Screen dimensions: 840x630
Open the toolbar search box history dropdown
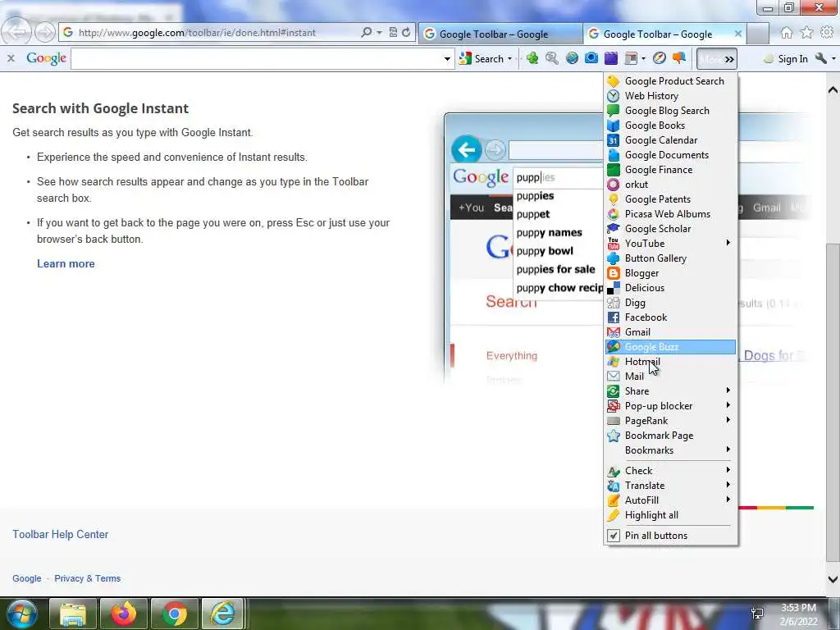[x=447, y=59]
